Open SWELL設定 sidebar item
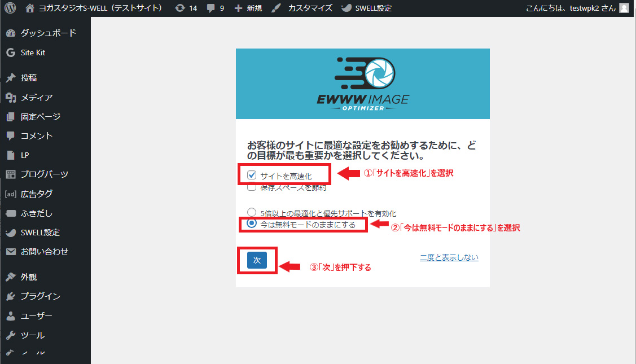636x364 pixels. (x=40, y=233)
